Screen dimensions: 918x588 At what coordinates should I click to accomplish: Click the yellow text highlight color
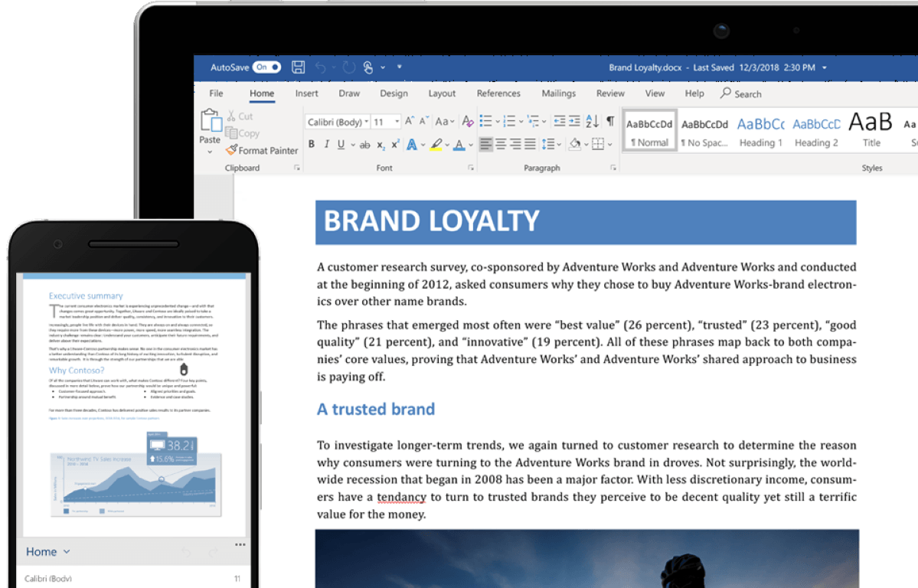[436, 145]
